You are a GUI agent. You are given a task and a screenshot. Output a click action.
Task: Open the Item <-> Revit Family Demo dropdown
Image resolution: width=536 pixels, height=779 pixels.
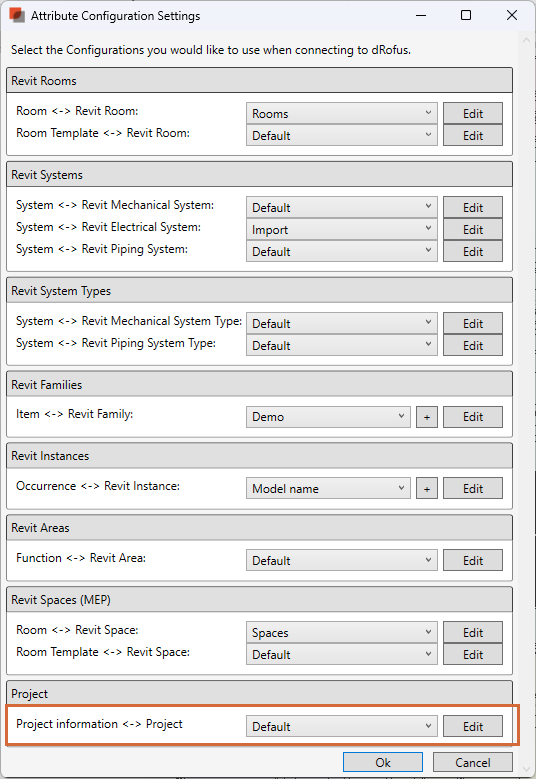tap(328, 417)
